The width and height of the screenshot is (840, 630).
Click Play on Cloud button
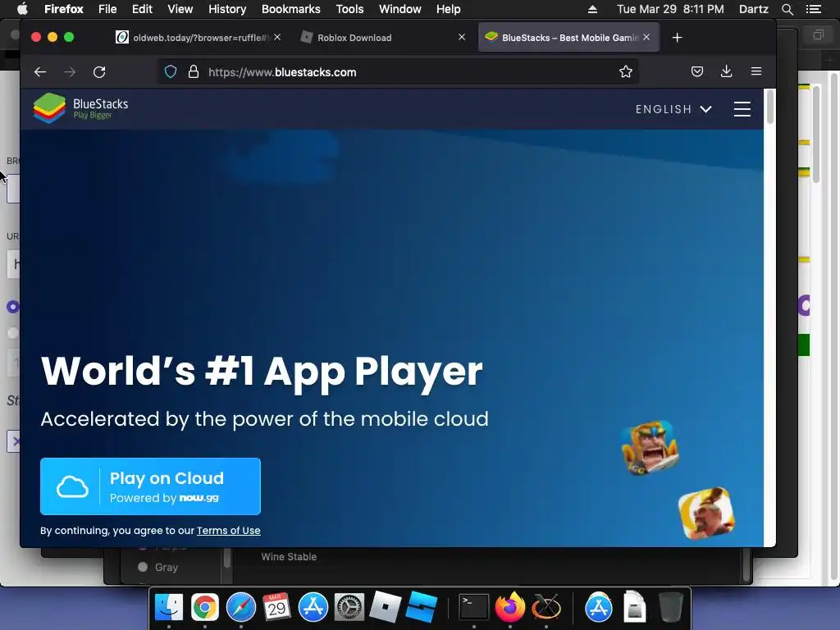point(151,486)
